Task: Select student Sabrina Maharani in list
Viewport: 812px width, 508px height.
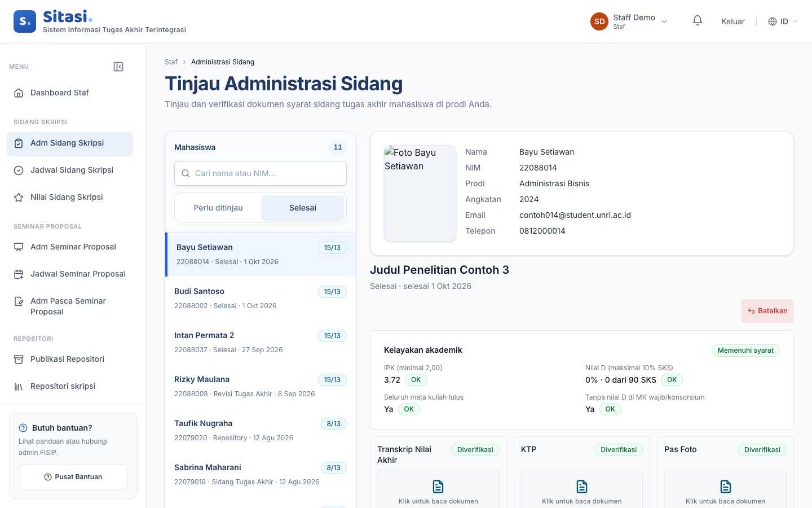Action: tap(261, 475)
